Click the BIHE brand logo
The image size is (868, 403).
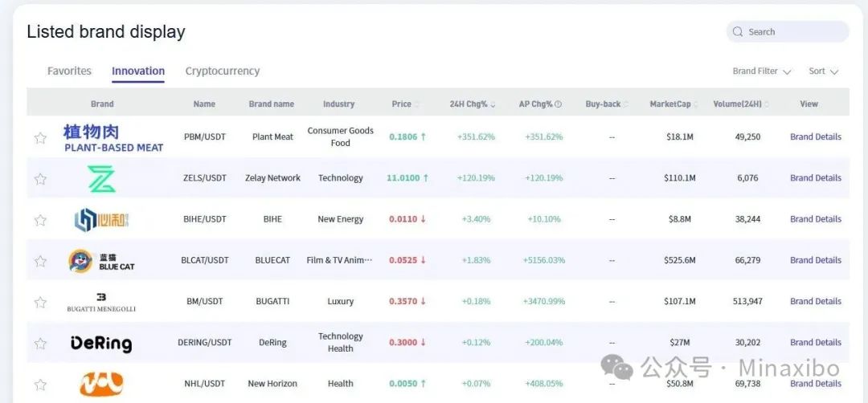pos(102,220)
